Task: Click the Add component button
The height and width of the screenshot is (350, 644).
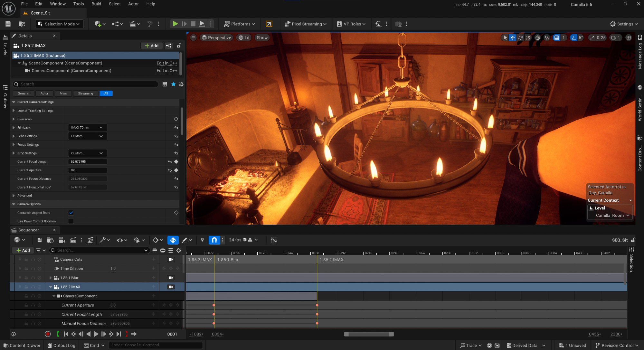Action: click(152, 46)
